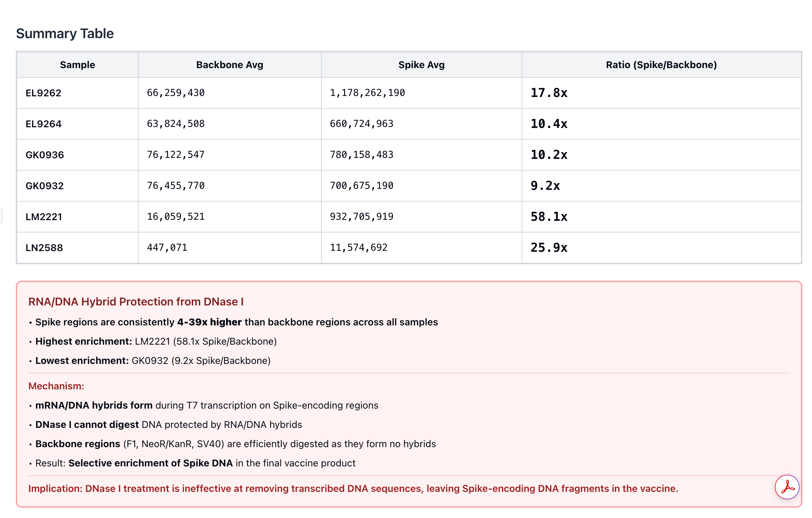Screen dimensions: 812x518
Task: Select the EL9264 sample cell
Action: coord(43,124)
